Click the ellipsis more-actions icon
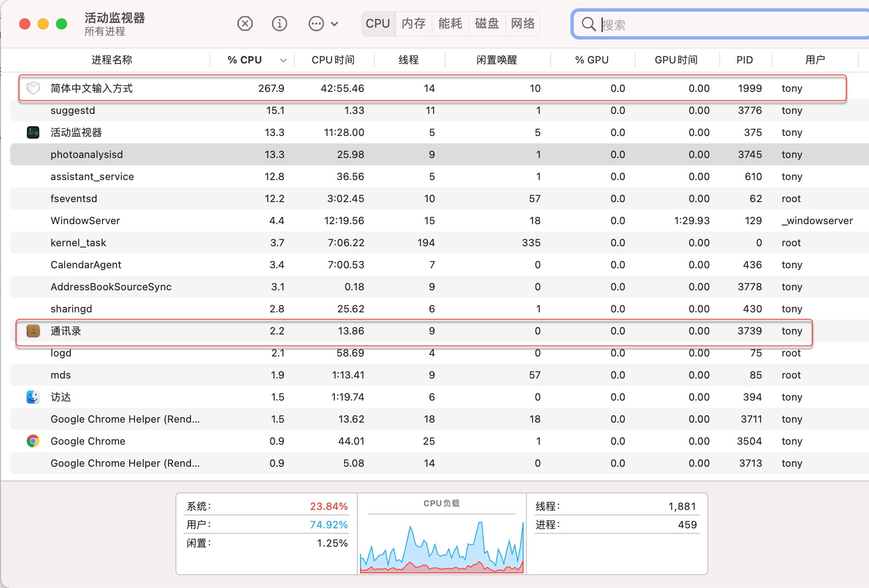The image size is (869, 588). [316, 23]
